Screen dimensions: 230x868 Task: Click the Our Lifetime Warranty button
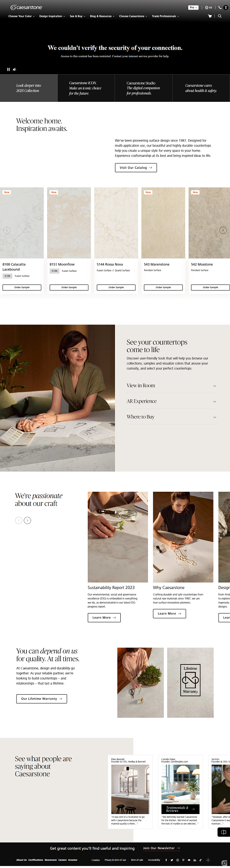pos(41,698)
